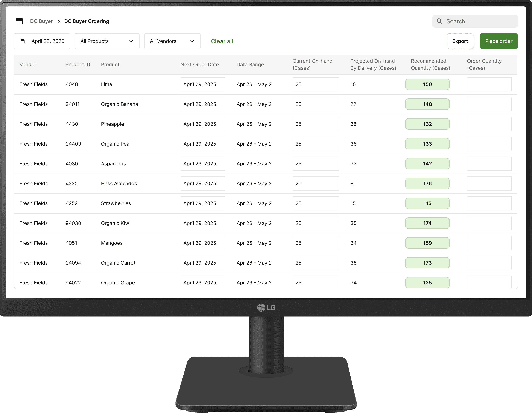Change the next order date for Strawberries
Viewport: 532px width, 413px height.
pyautogui.click(x=203, y=203)
